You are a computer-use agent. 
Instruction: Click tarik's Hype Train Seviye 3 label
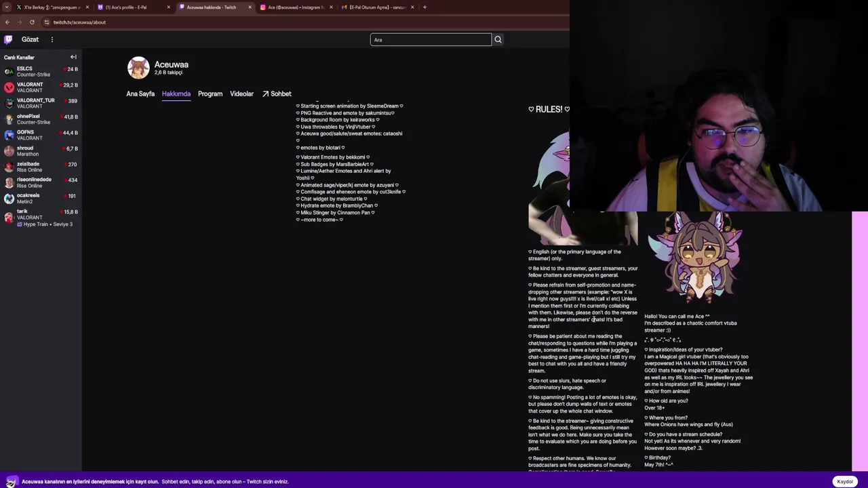(x=45, y=224)
